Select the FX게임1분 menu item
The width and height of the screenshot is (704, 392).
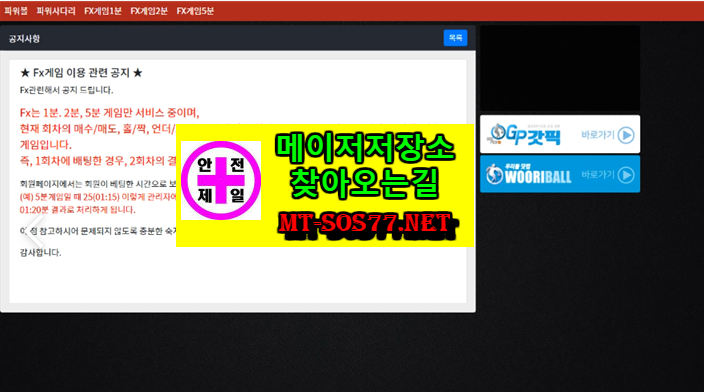(103, 11)
